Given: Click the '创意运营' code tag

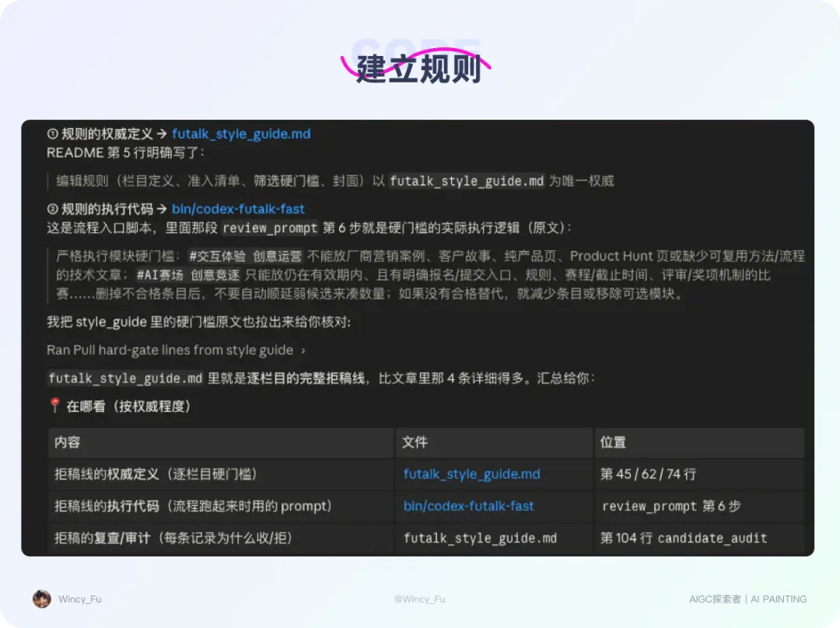Looking at the screenshot, I should pos(277,256).
